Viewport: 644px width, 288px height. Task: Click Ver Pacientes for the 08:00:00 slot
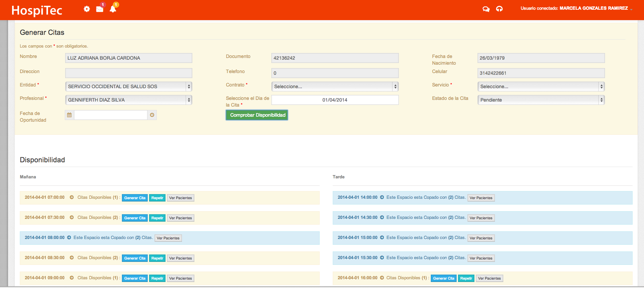pos(168,238)
